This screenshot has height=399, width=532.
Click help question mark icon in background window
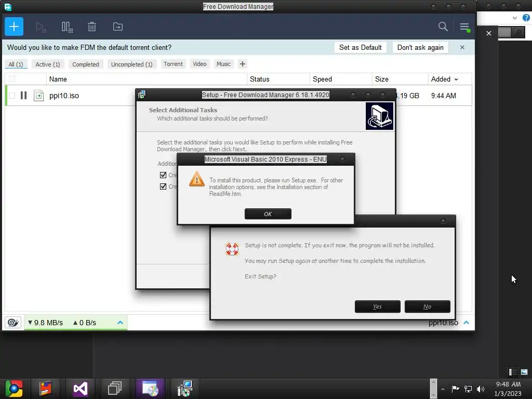pyautogui.click(x=526, y=18)
